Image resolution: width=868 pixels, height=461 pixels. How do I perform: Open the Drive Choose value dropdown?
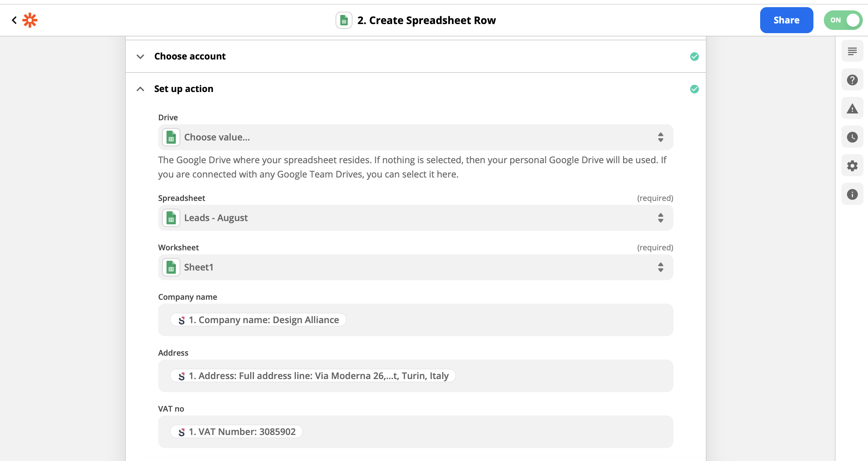tap(415, 137)
